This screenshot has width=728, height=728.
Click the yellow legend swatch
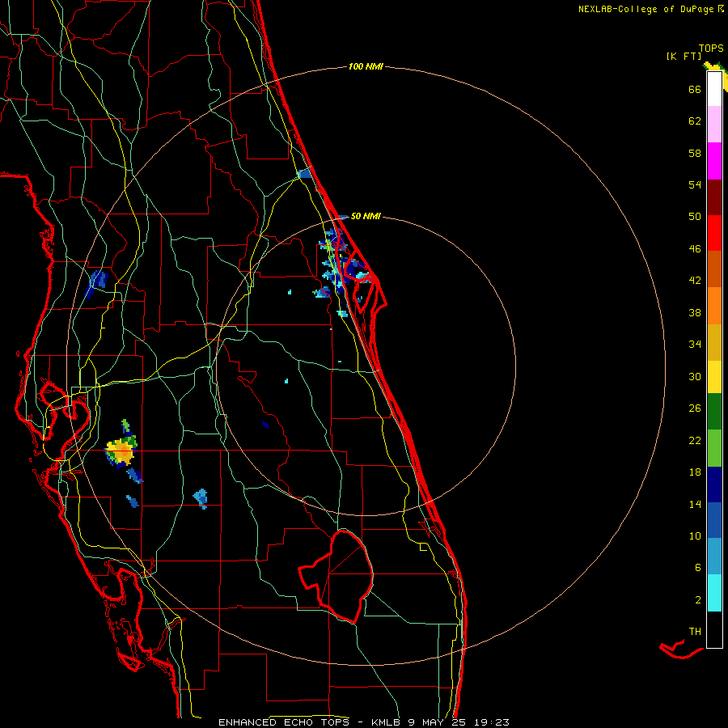[x=714, y=377]
